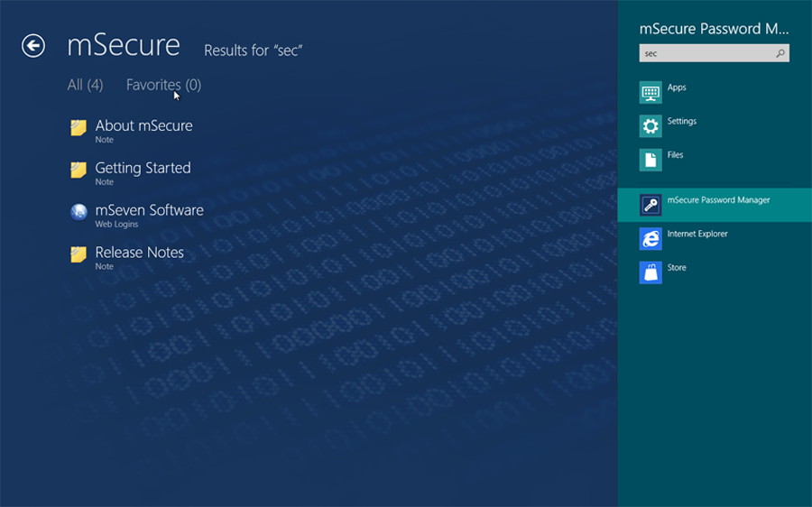
Task: Click the Release Notes note icon
Action: coord(78,254)
